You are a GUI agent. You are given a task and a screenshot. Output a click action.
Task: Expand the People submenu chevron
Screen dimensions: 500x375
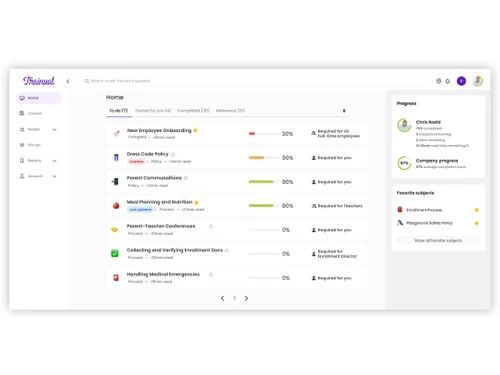coord(54,129)
